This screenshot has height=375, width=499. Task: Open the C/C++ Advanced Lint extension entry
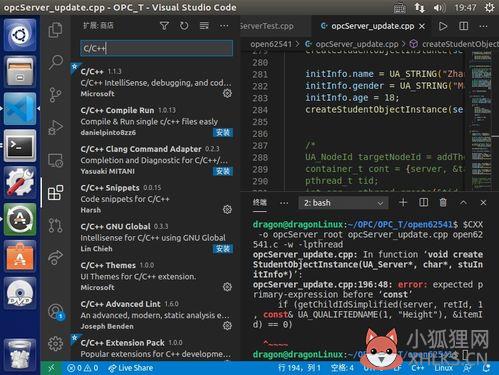(155, 315)
